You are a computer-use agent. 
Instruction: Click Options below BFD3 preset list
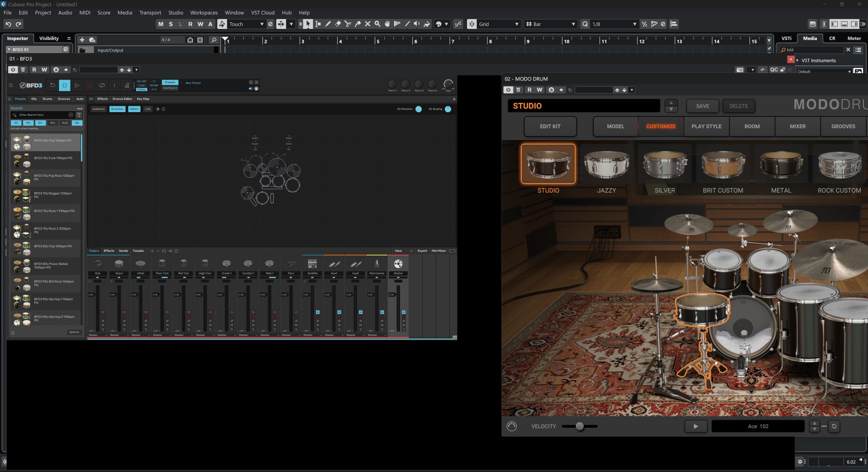(x=74, y=332)
